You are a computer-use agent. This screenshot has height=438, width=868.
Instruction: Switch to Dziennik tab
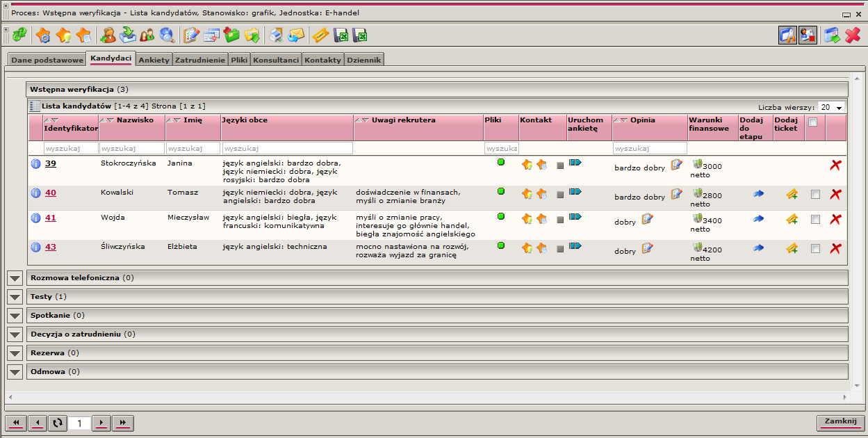(364, 60)
